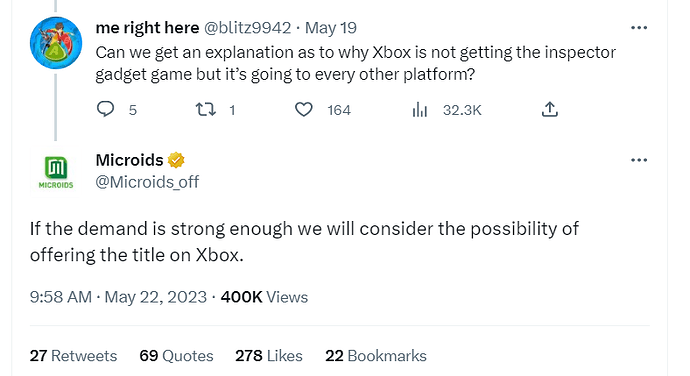Image resolution: width=690 pixels, height=376 pixels.
Task: Open blitz9942's round profile avatar
Action: pos(56,43)
